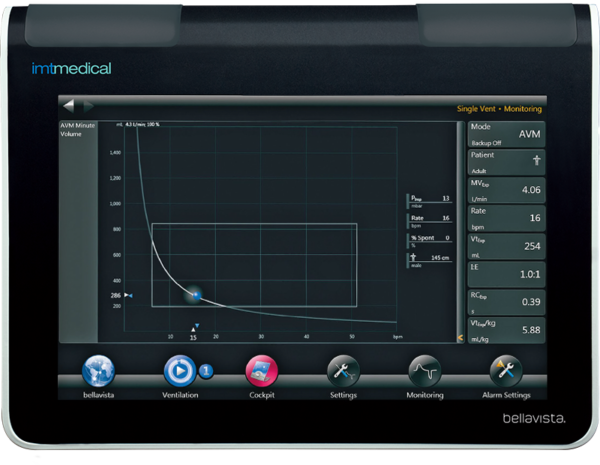
Task: Click the blue operating point on the curve
Action: tap(194, 294)
